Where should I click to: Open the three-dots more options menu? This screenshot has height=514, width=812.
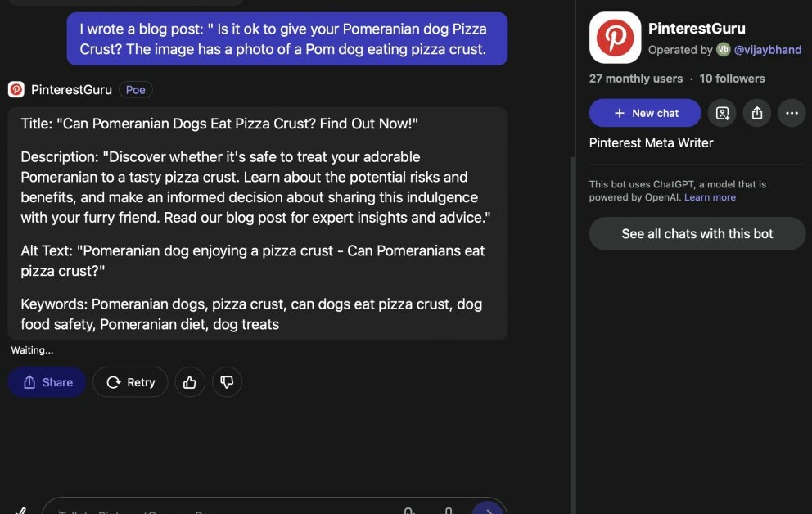[x=792, y=113]
